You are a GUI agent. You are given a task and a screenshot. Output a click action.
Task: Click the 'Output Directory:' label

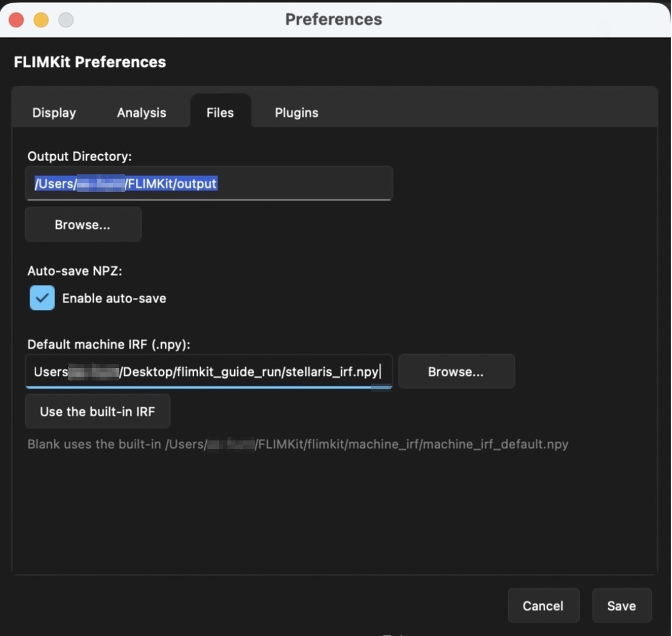[79, 156]
